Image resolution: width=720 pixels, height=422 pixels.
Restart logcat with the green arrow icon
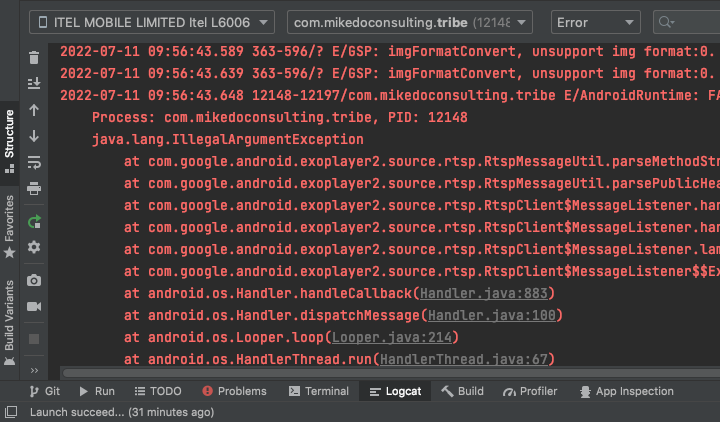34,221
